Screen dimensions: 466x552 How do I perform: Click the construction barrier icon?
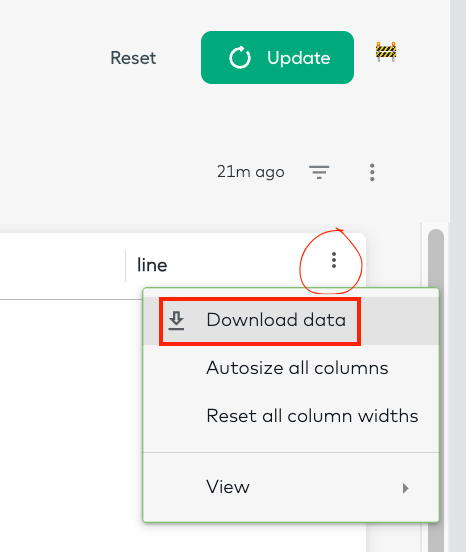(386, 51)
